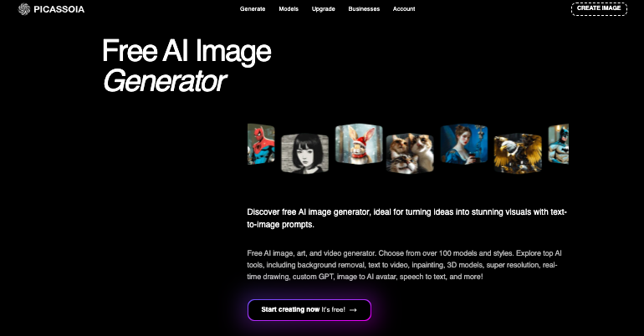Screen dimensions: 644x336
Task: Open the rabbit with Santa hat thumbnail
Action: click(359, 145)
